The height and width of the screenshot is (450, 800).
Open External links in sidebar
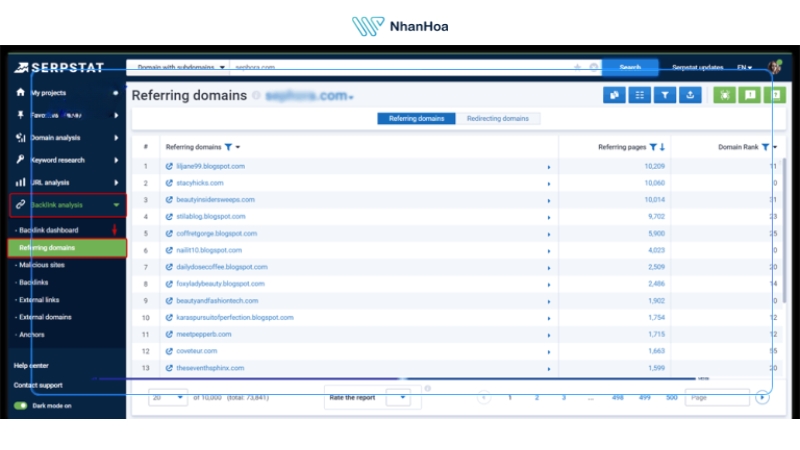pos(39,299)
